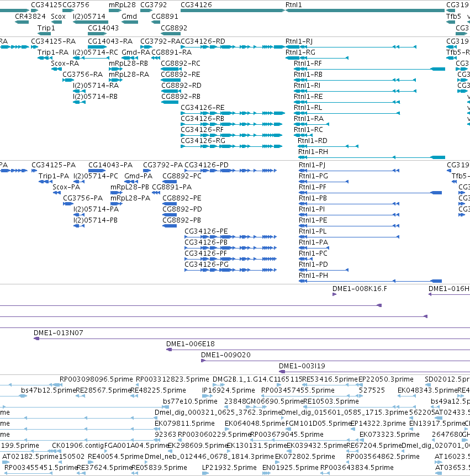Click transcript Rtnl1-RL
The height and width of the screenshot is (476, 470).
[x=308, y=108]
